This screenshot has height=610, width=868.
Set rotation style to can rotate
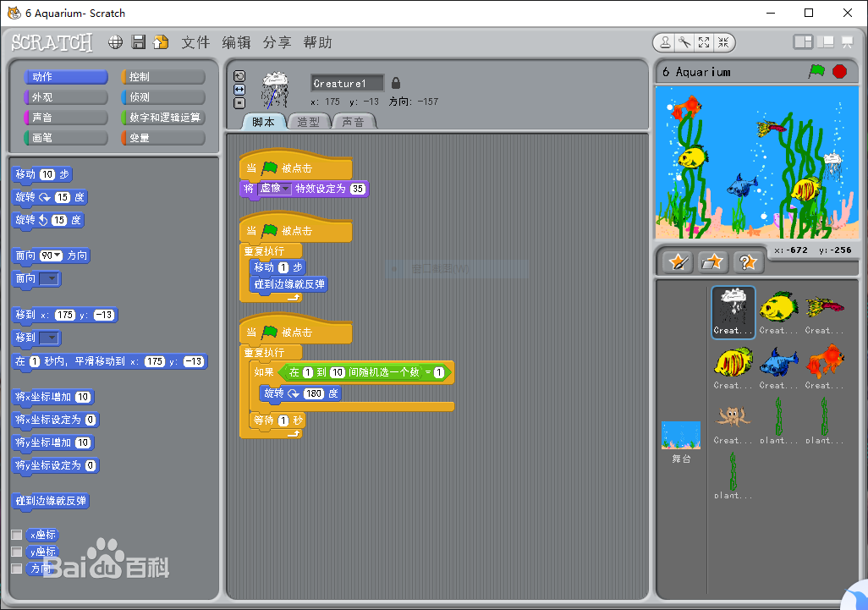click(x=239, y=76)
